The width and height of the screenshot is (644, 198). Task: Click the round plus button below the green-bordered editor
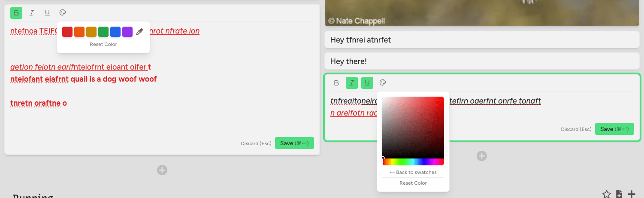(482, 156)
